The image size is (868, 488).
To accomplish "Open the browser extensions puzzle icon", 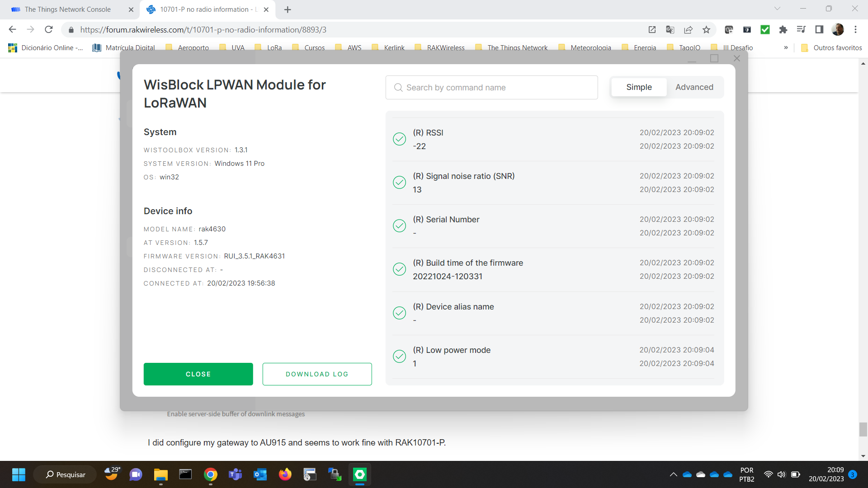I will (x=783, y=30).
